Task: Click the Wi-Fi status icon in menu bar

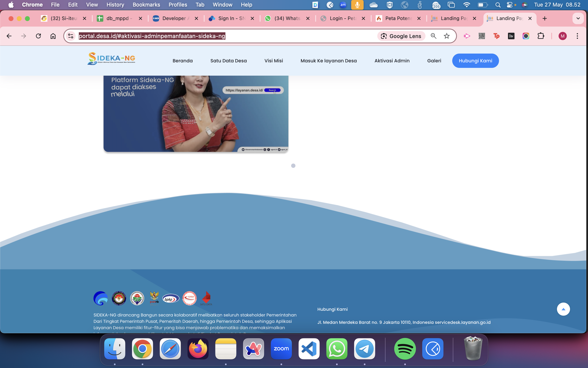Action: (467, 5)
